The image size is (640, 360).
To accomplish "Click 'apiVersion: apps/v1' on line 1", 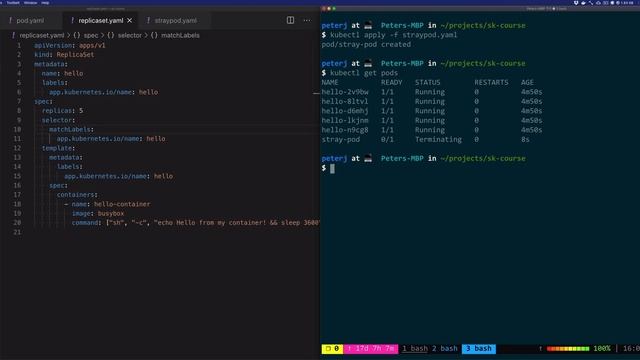I will [x=70, y=45].
